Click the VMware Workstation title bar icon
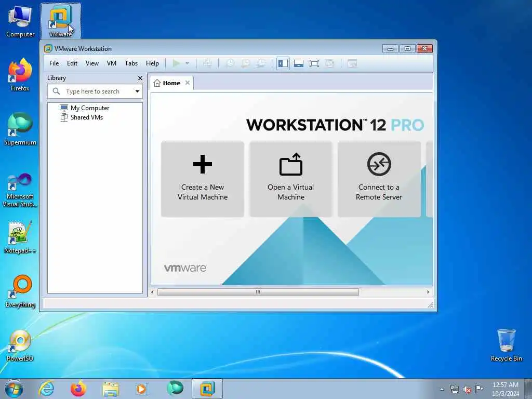The height and width of the screenshot is (399, 532). pyautogui.click(x=48, y=48)
